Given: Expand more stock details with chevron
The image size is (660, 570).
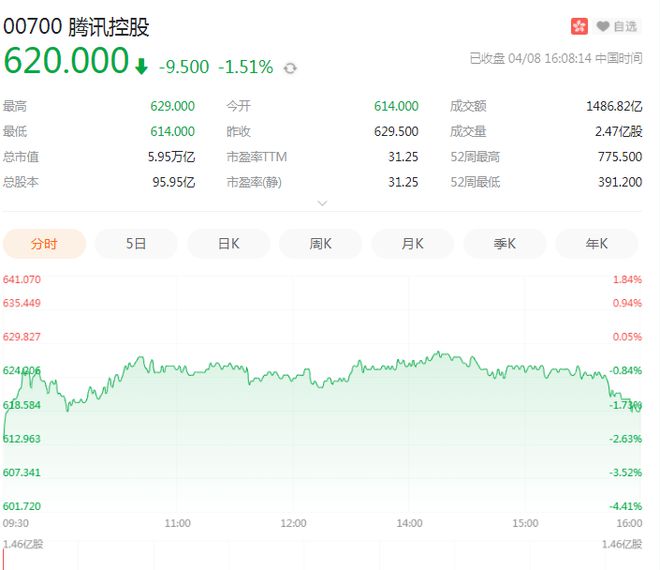Looking at the screenshot, I should pos(322,203).
